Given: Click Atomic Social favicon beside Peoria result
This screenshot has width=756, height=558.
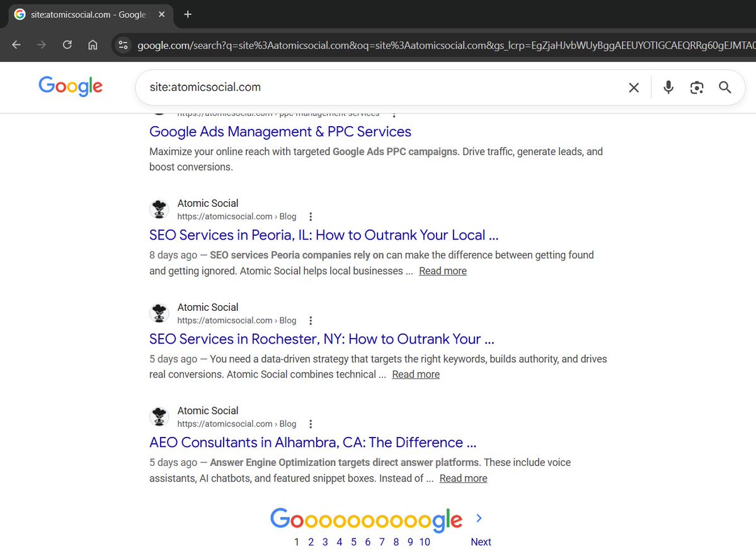Looking at the screenshot, I should tap(160, 209).
